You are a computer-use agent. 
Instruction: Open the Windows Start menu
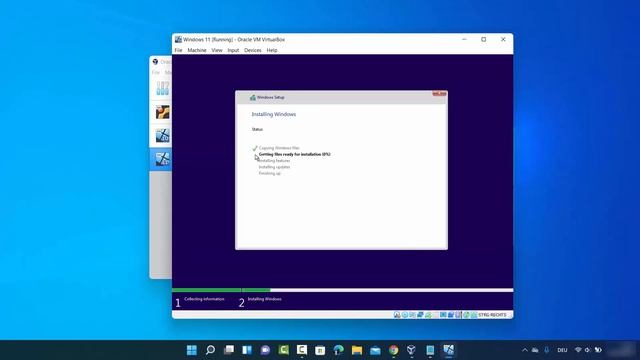click(x=191, y=350)
